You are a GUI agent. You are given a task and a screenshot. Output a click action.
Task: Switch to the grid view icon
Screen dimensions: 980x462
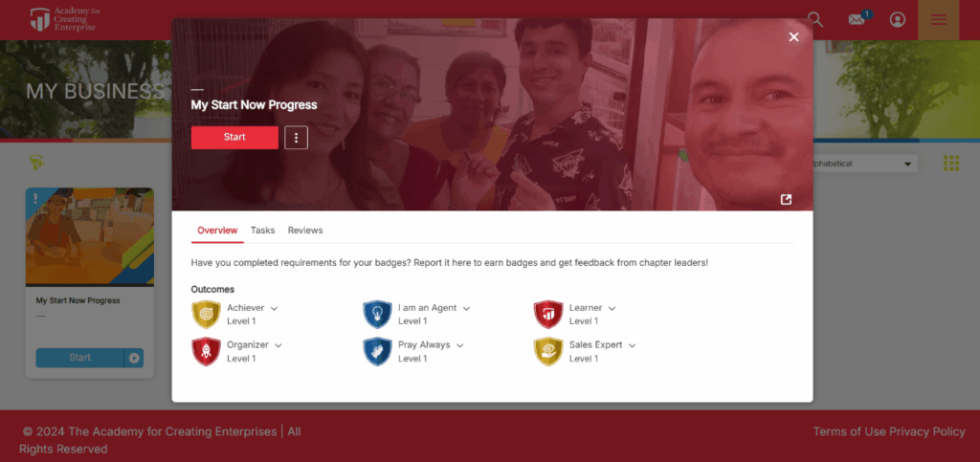coord(950,164)
